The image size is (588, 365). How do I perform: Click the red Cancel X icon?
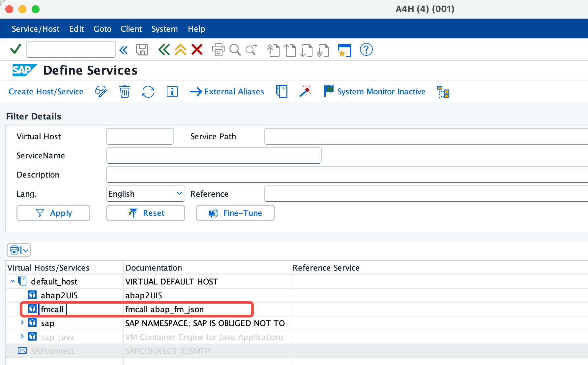197,50
